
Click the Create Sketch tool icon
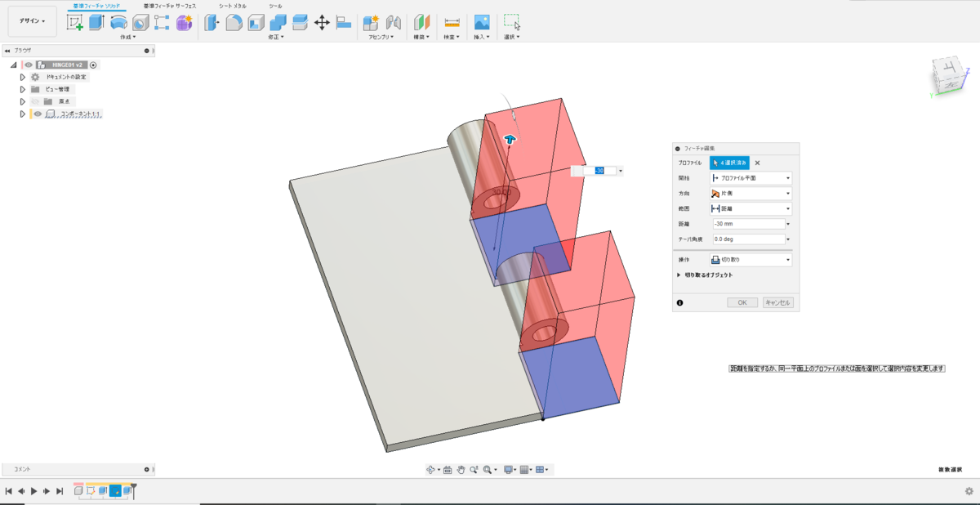(x=74, y=23)
